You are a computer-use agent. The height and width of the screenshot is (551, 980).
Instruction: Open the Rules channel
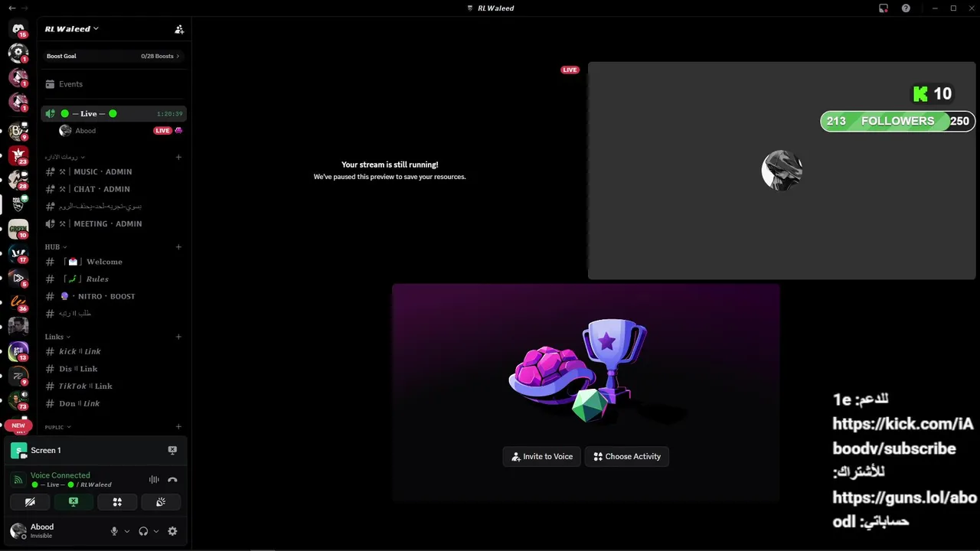click(x=113, y=279)
